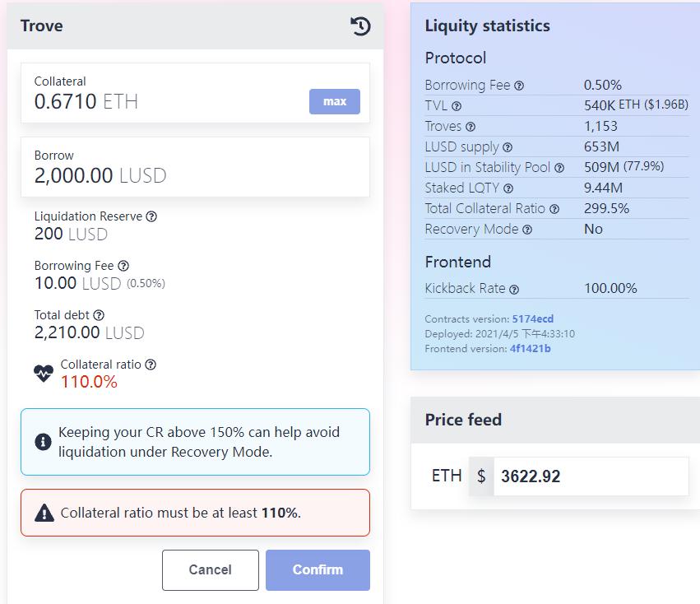Open contracts version 5174ecd link
Screen dimensions: 700x604
pyautogui.click(x=532, y=319)
